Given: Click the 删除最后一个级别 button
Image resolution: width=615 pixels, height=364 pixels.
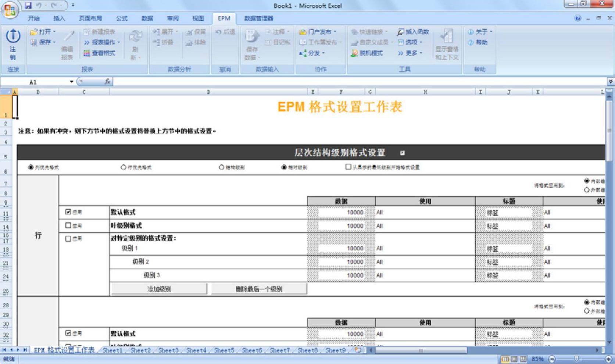Looking at the screenshot, I should point(259,289).
